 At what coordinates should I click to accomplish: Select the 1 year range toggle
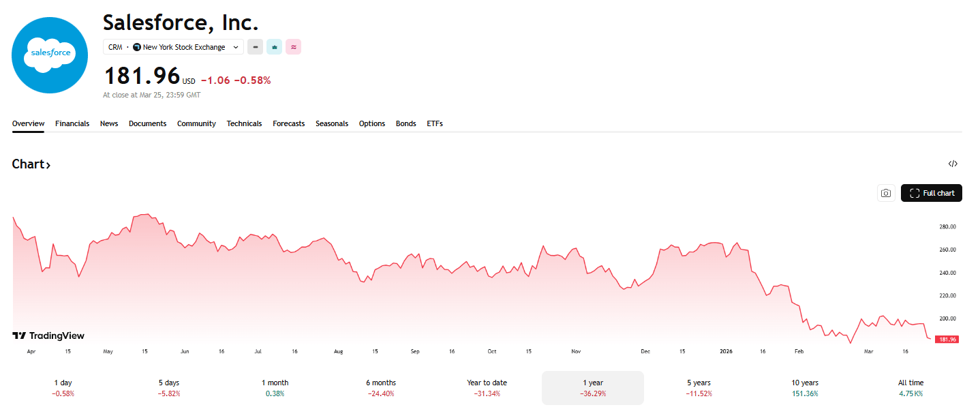(592, 387)
